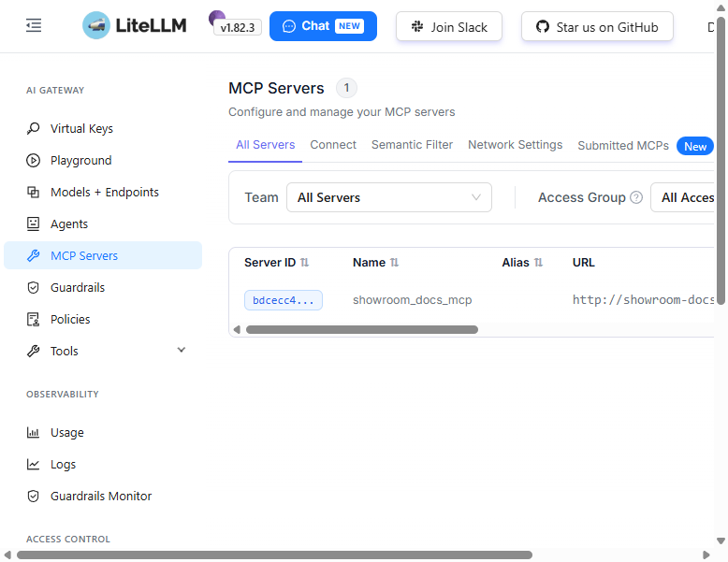Switch to the Semantic Filter tab
This screenshot has height=562, width=728.
412,145
